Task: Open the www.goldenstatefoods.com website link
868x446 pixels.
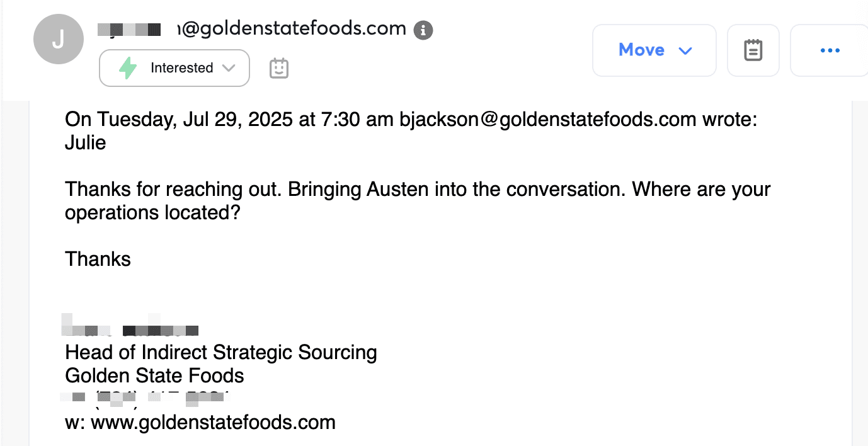Action: click(213, 422)
